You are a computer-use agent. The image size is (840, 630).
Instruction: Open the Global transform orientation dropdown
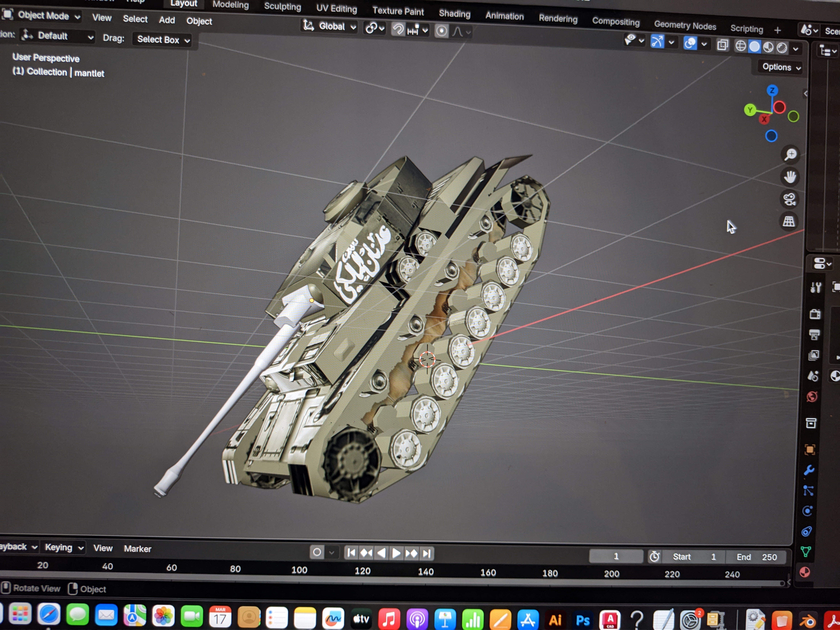click(x=330, y=26)
